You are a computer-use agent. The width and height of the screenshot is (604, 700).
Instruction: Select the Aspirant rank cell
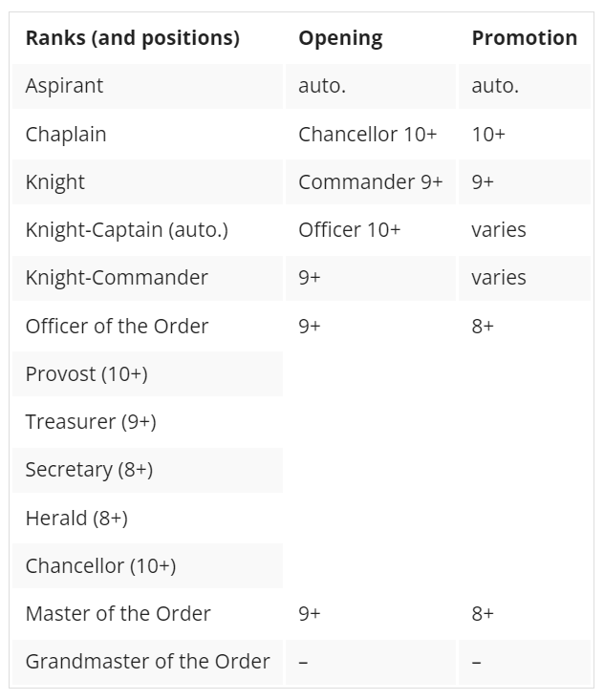64,86
